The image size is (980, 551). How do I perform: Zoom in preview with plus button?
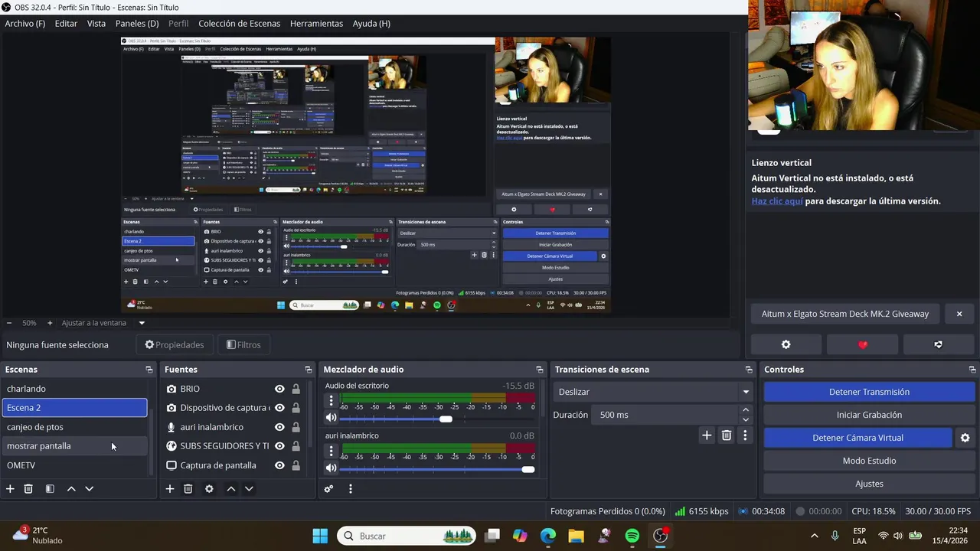click(x=50, y=323)
